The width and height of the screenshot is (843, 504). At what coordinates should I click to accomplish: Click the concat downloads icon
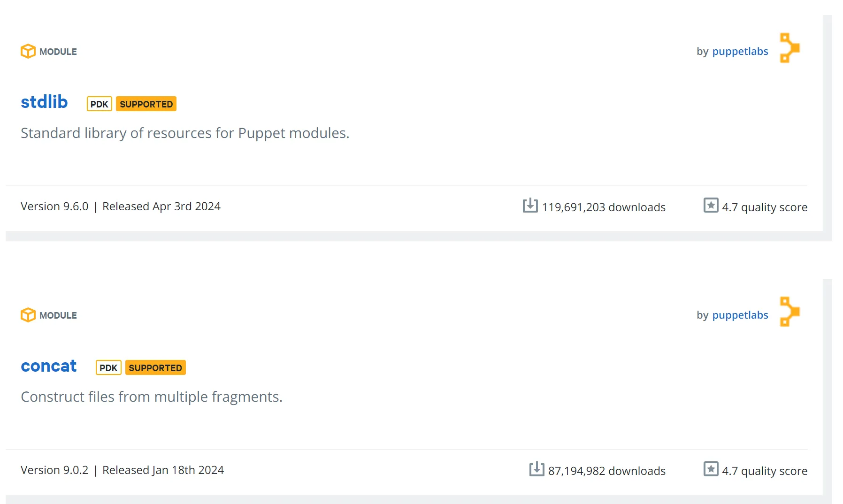click(536, 469)
